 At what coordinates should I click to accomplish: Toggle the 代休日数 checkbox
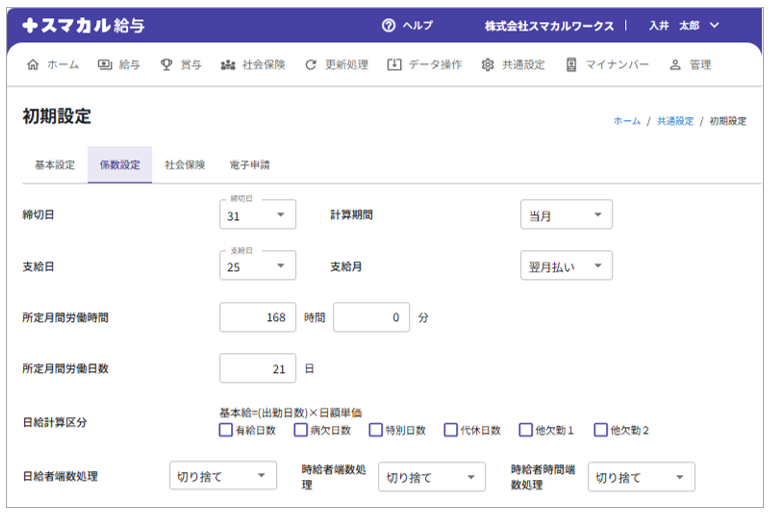click(450, 430)
